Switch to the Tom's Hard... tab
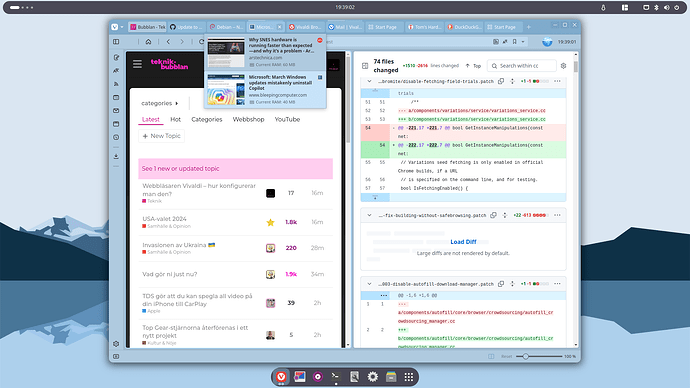690x388 pixels. click(424, 27)
